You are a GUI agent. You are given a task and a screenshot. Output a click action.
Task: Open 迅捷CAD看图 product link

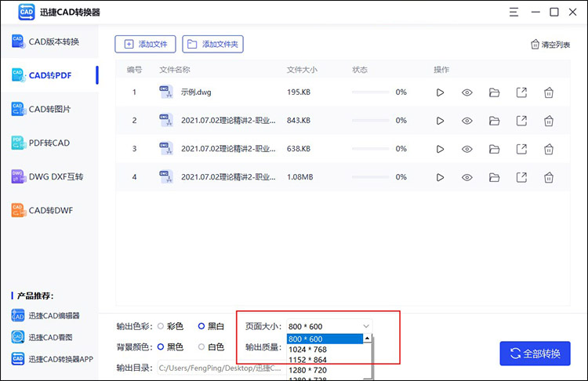tap(42, 337)
